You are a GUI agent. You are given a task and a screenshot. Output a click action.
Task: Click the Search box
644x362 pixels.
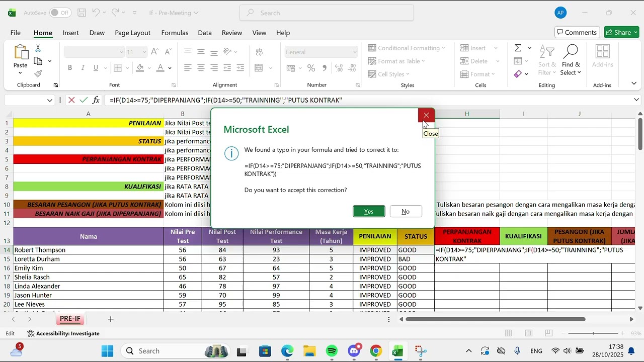[x=327, y=13]
